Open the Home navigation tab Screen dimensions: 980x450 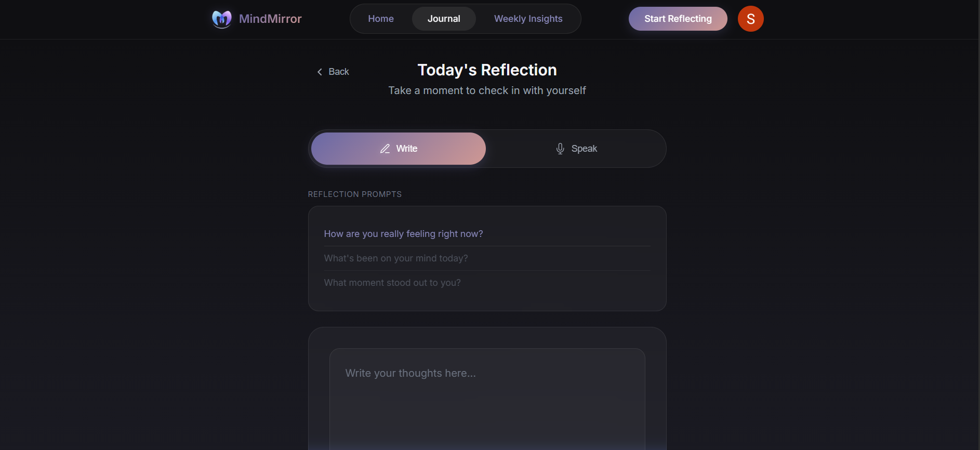point(381,19)
